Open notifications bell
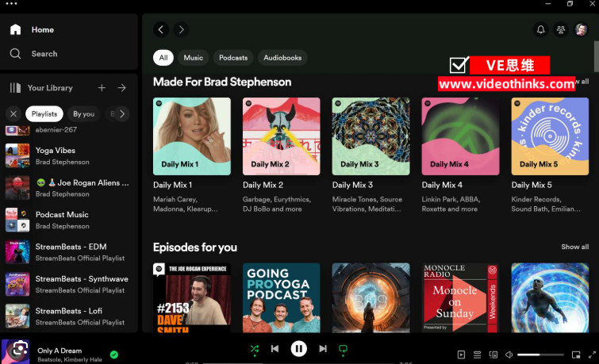This screenshot has width=599, height=364. (x=540, y=29)
